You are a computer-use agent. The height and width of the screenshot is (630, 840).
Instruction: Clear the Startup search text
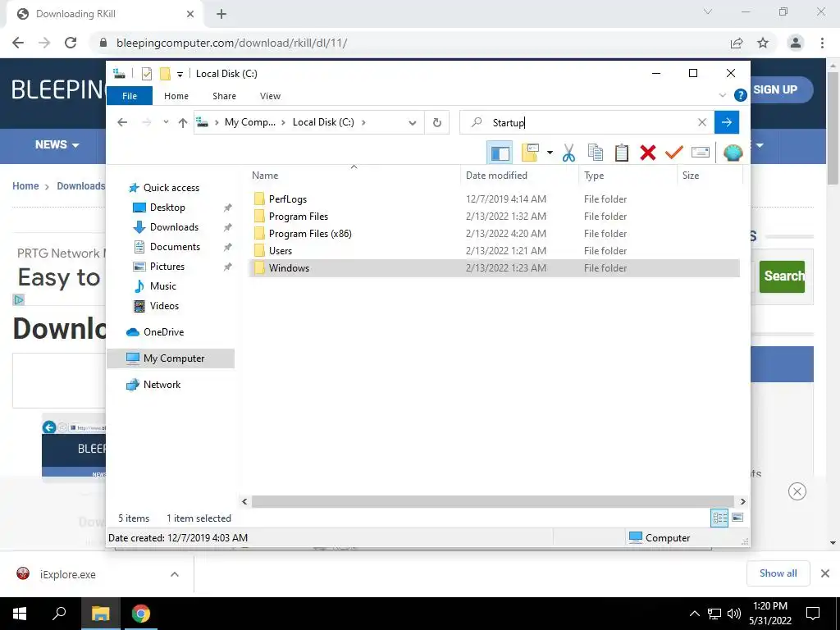pyautogui.click(x=702, y=122)
